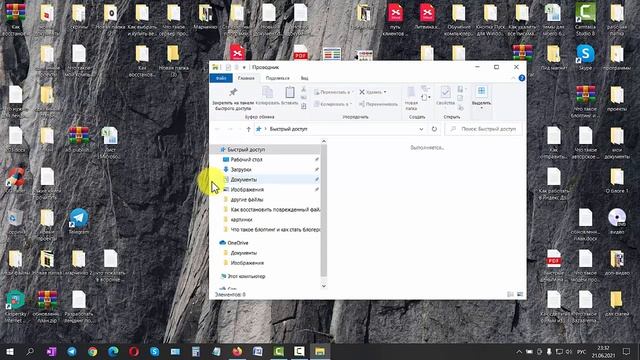Click the Cut scissors icon

tap(304, 89)
